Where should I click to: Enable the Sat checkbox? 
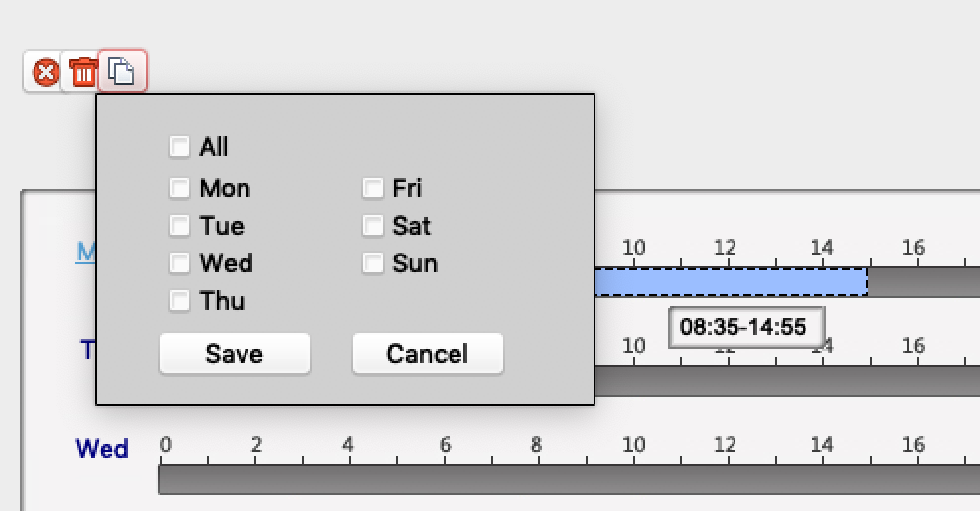pyautogui.click(x=373, y=226)
